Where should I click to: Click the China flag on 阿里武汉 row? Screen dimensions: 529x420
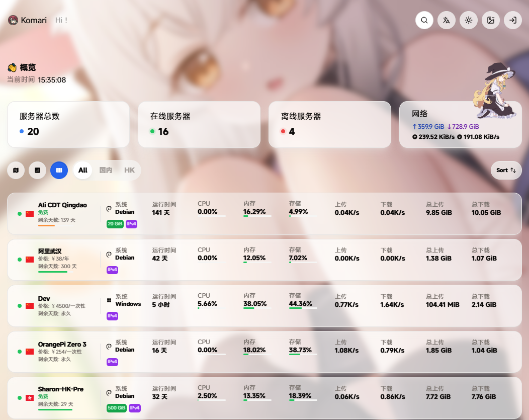point(30,260)
